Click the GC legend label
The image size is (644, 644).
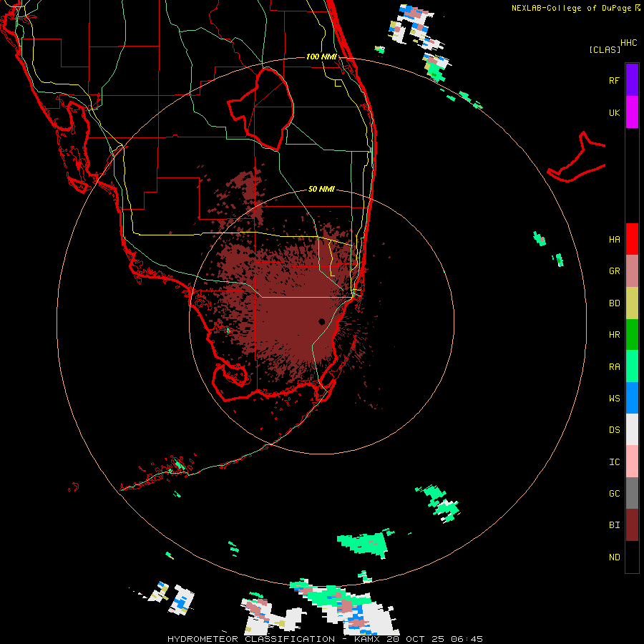pos(614,494)
